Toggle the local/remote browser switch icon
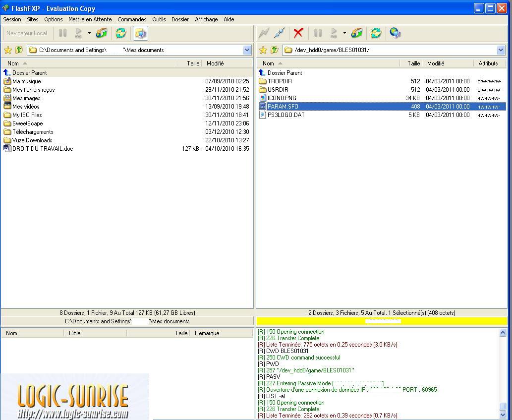This screenshot has height=420, width=512. tap(141, 33)
